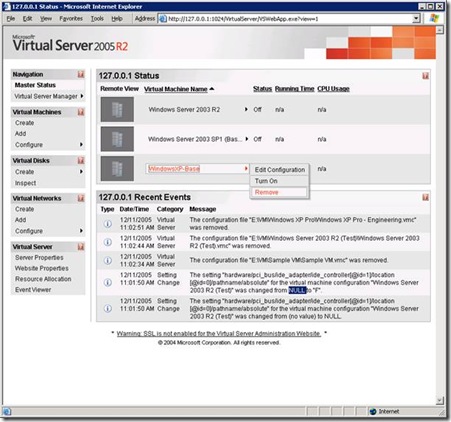
Task: Open the Help menu
Action: [117, 19]
